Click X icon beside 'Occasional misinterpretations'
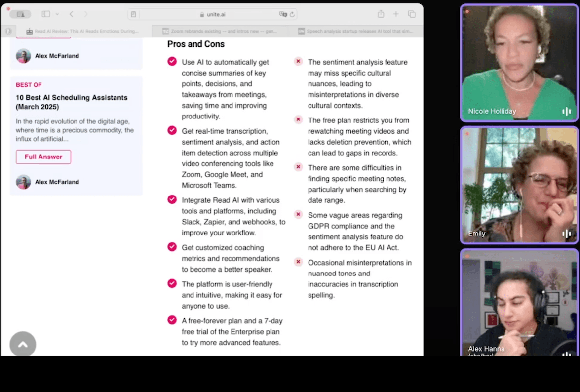This screenshot has width=580, height=392. (298, 262)
